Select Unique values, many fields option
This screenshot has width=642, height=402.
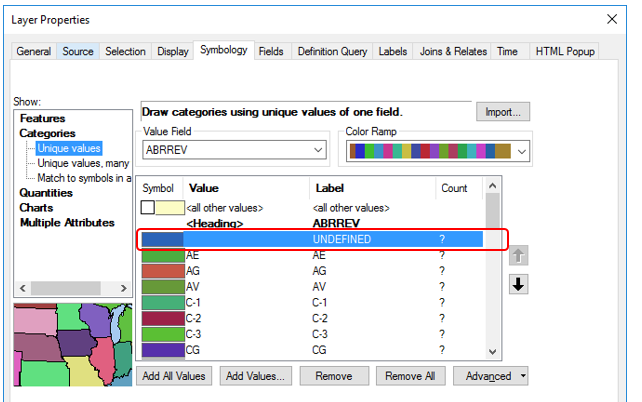click(x=84, y=163)
